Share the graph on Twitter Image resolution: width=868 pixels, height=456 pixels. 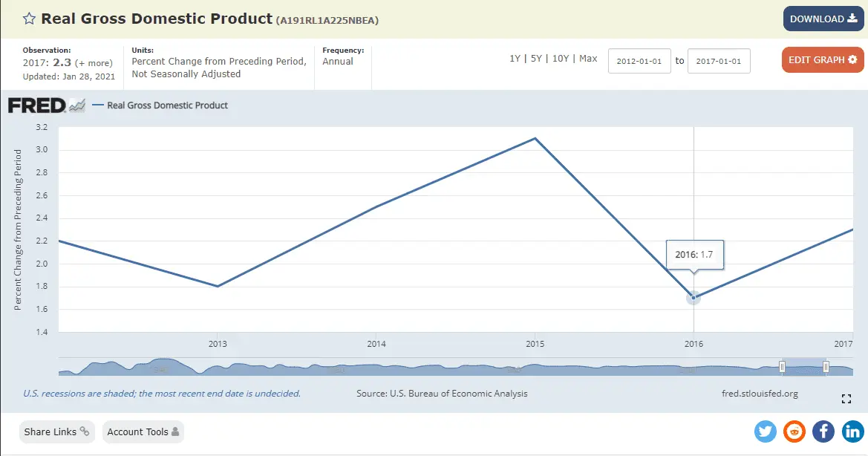pos(765,431)
